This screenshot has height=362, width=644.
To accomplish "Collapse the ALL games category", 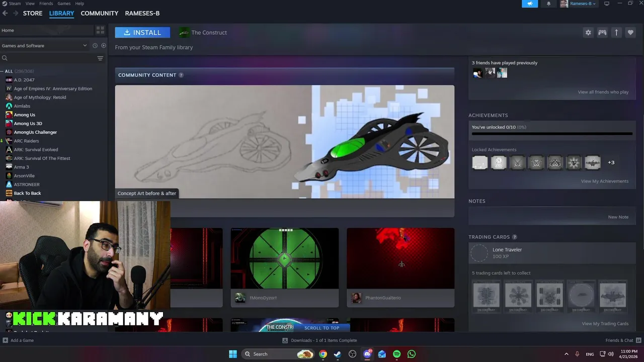I will 3,71.
